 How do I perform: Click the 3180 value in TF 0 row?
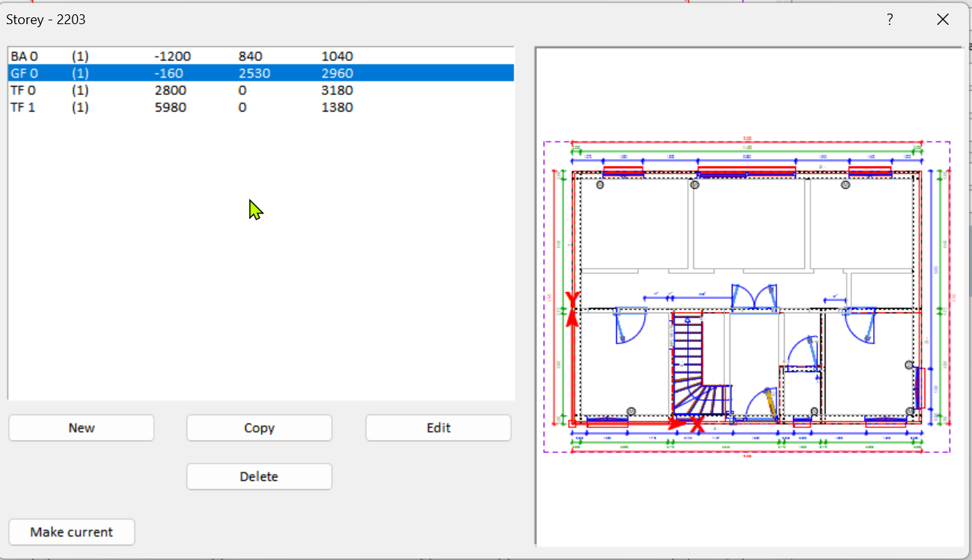337,91
